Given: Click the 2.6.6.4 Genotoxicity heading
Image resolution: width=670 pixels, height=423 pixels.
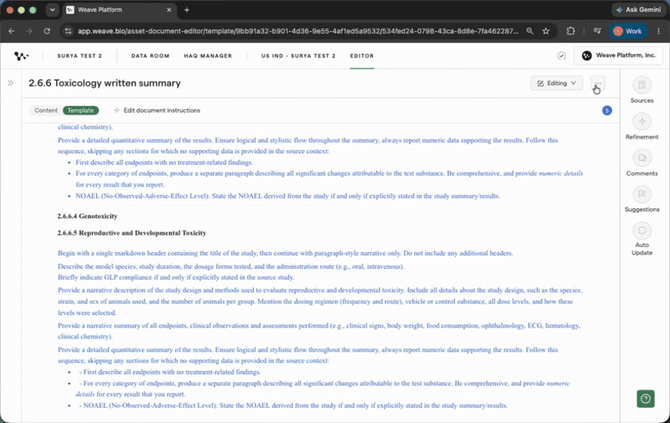Looking at the screenshot, I should [87, 216].
